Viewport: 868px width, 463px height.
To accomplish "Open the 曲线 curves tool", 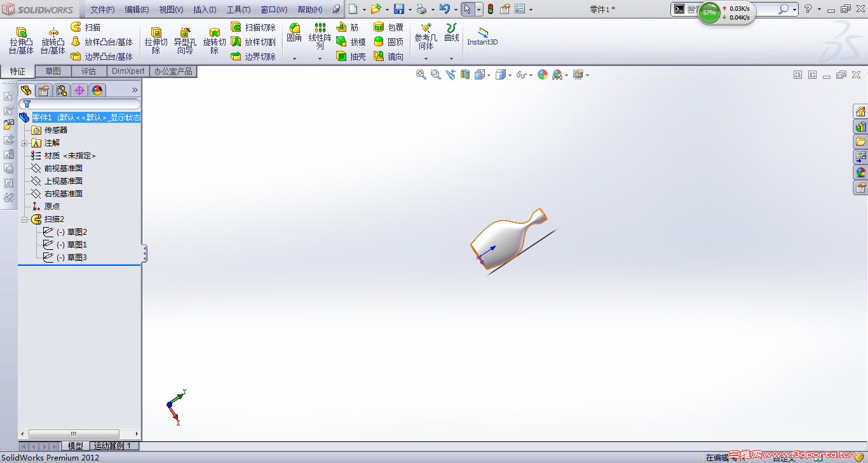I will (452, 33).
